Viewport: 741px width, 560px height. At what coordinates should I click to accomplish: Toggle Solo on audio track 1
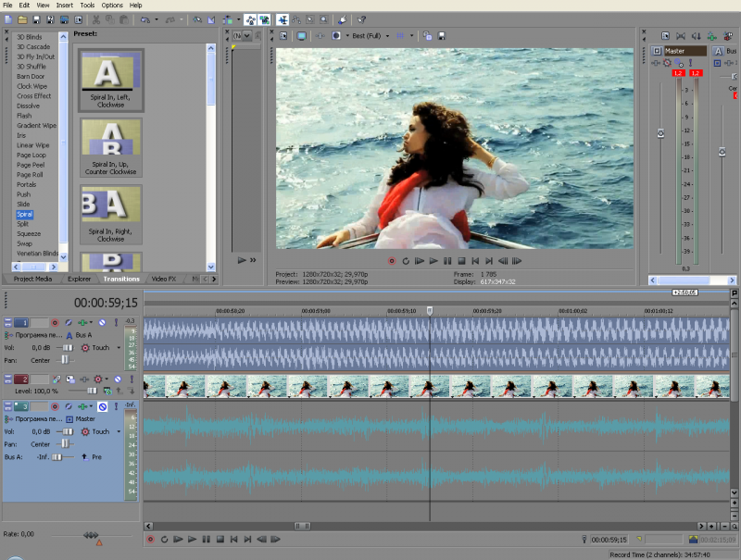tap(116, 322)
